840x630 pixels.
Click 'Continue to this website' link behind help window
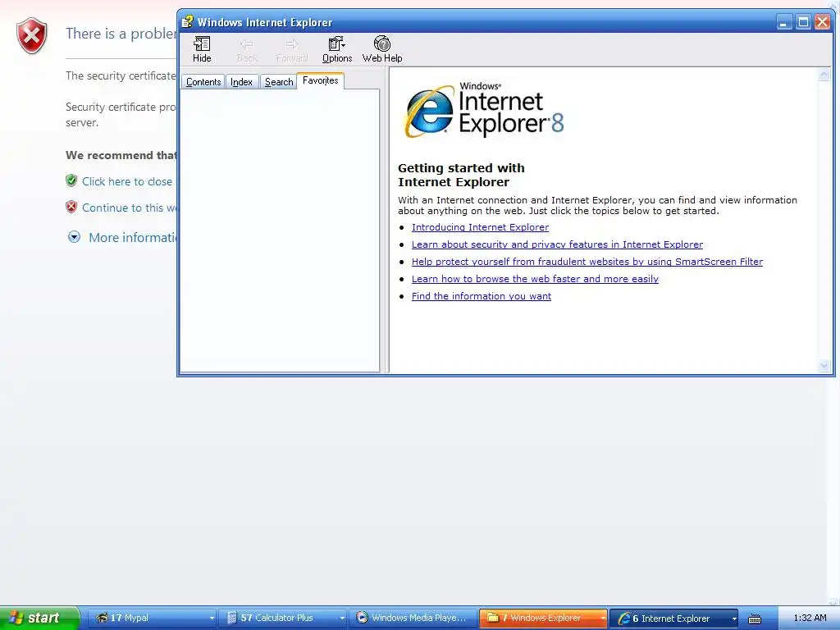(129, 208)
